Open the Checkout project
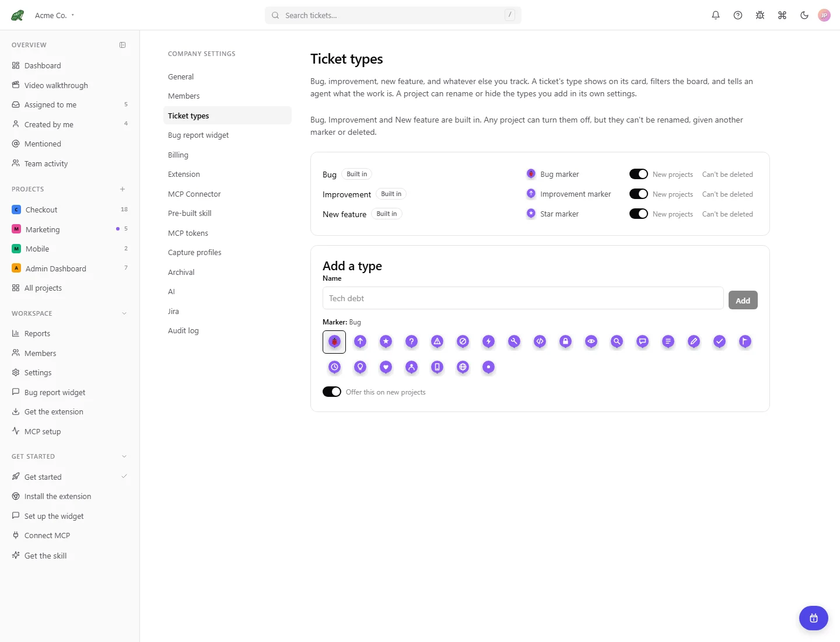This screenshot has width=840, height=642. (69, 210)
